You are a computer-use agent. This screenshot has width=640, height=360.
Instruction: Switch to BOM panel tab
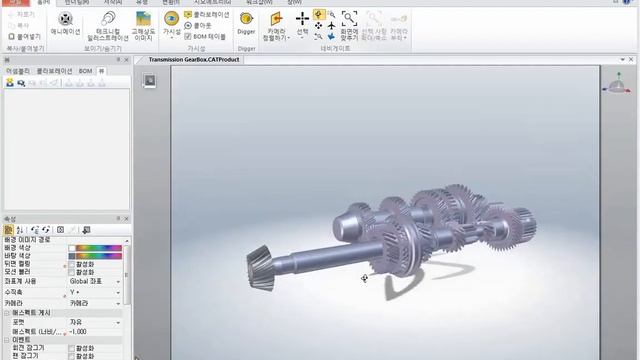[x=85, y=71]
